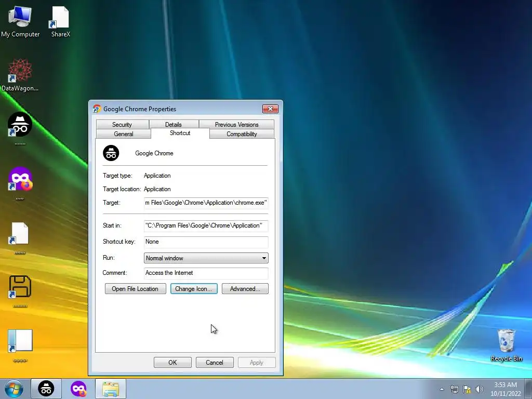Confirm the dialog with OK
Viewport: 532px width, 399px height.
click(x=172, y=362)
